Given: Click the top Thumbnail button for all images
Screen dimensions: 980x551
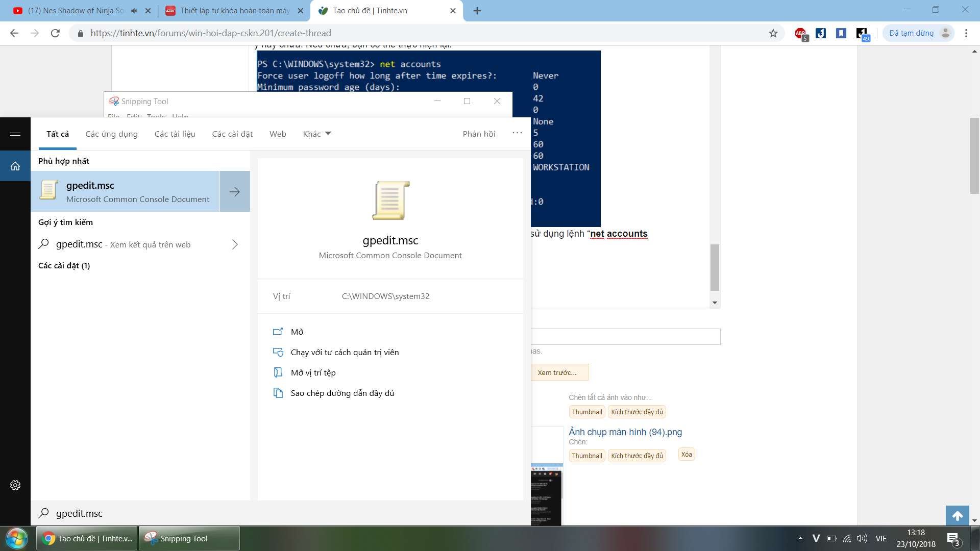Looking at the screenshot, I should 587,412.
